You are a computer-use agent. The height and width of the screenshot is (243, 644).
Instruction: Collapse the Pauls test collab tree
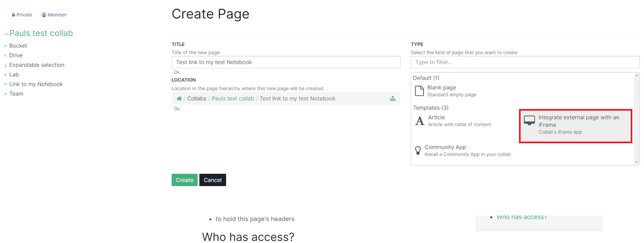coord(6,34)
